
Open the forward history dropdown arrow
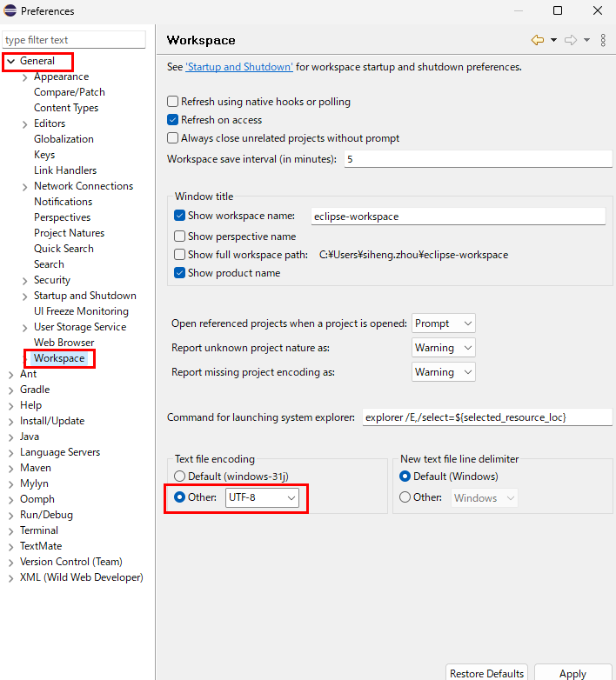coord(586,40)
